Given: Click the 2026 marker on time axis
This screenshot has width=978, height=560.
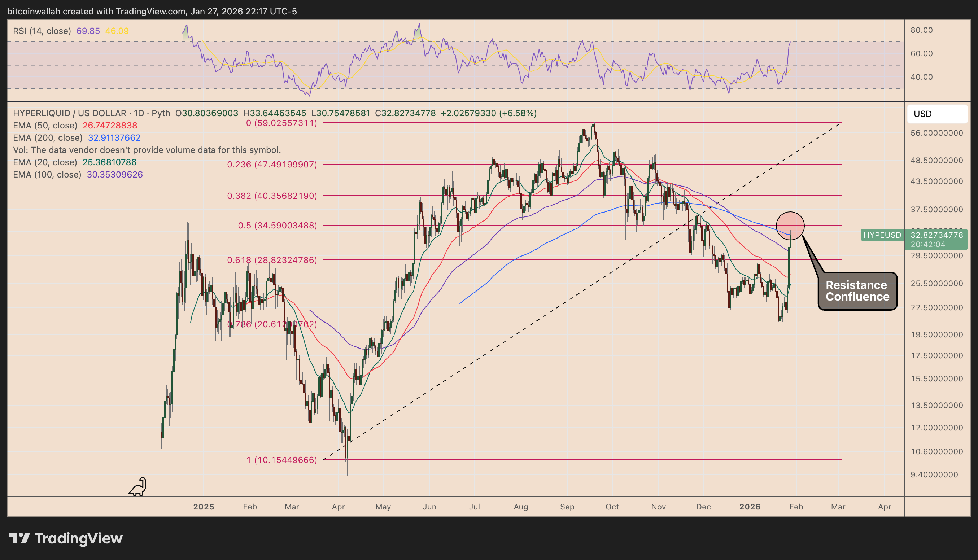Looking at the screenshot, I should (750, 507).
